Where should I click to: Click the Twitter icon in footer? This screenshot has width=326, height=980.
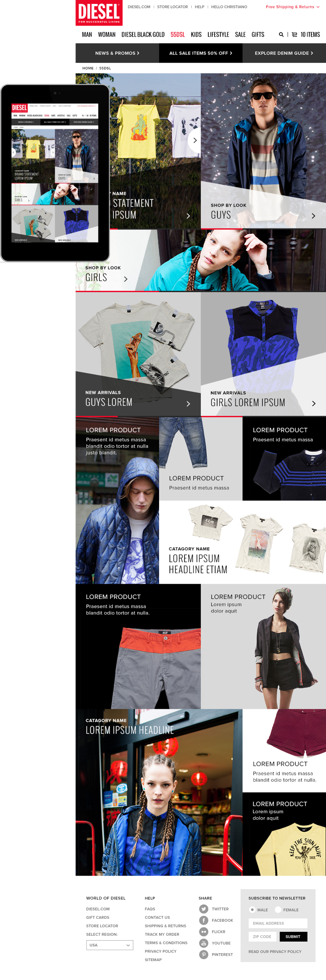coord(203,909)
